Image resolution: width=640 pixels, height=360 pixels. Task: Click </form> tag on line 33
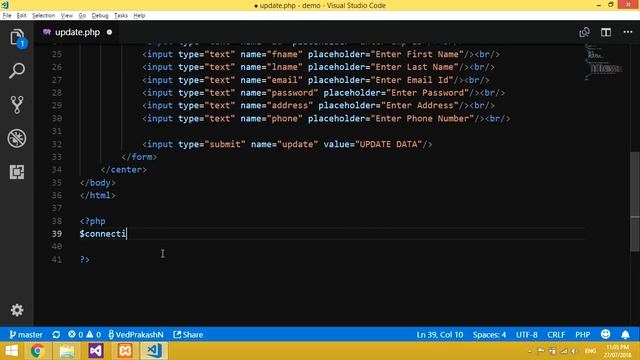point(139,157)
